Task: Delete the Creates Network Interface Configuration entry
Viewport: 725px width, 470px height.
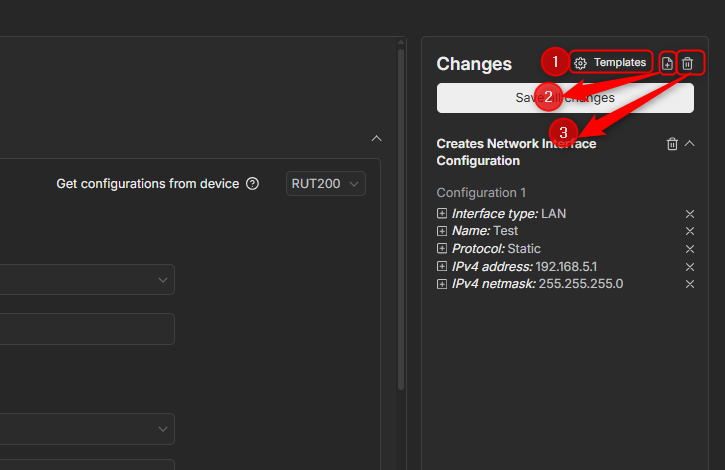Action: pos(672,144)
